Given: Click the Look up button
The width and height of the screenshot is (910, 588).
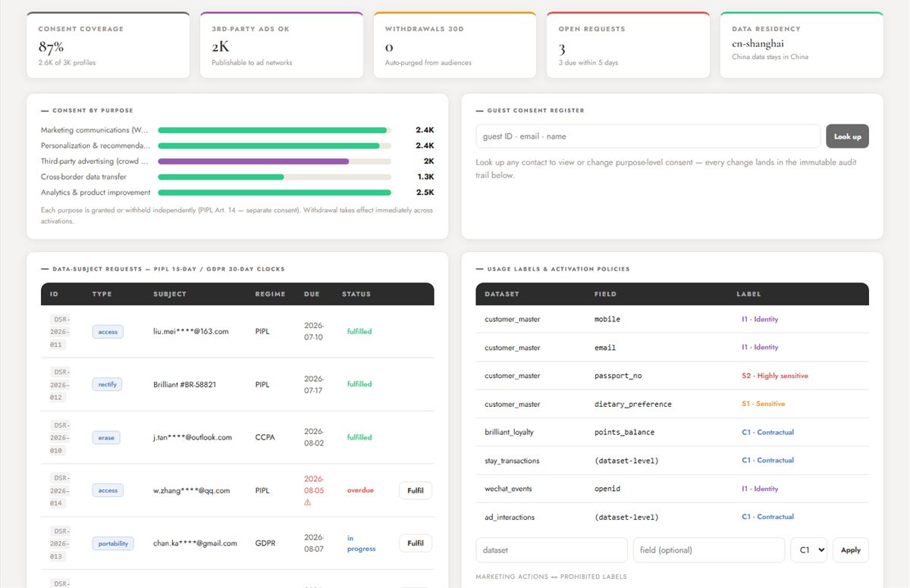Looking at the screenshot, I should point(847,136).
